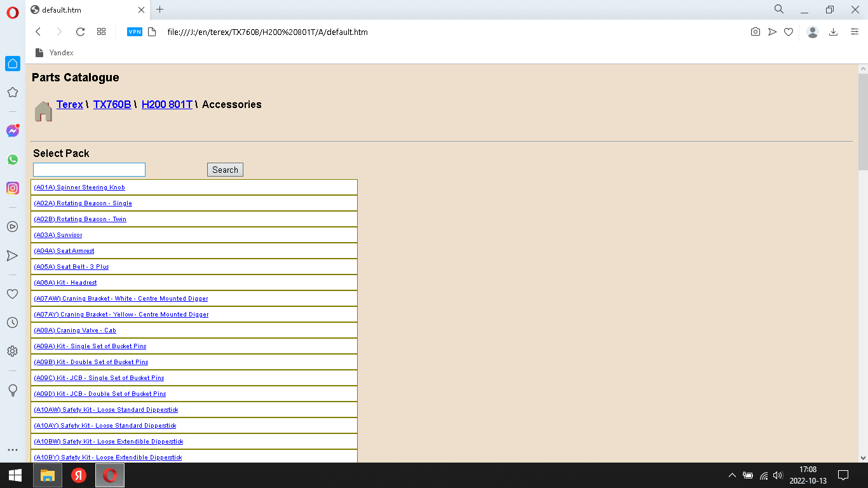Toggle the VPN badge in address bar

[x=134, y=32]
